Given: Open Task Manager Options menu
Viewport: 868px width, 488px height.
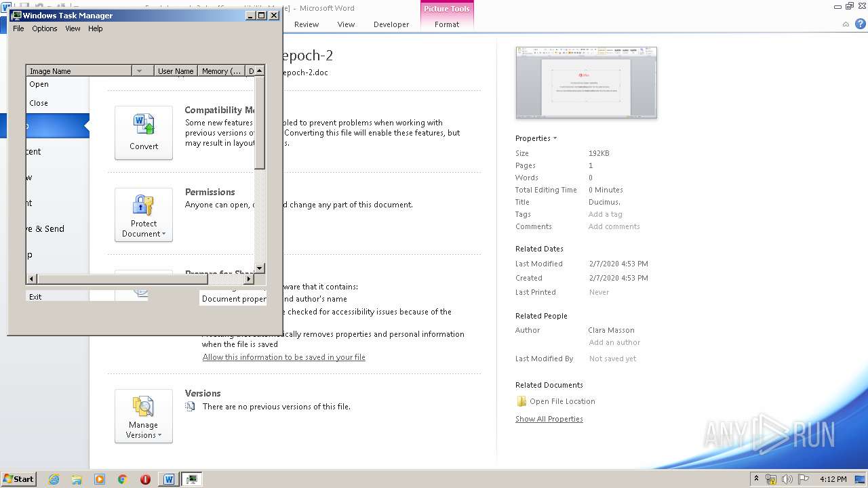Looking at the screenshot, I should click(45, 28).
